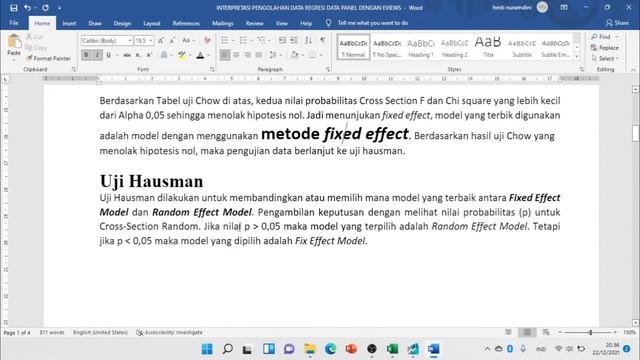Screen dimensions: 640x360
Task: Open the File menu
Action: tap(14, 23)
